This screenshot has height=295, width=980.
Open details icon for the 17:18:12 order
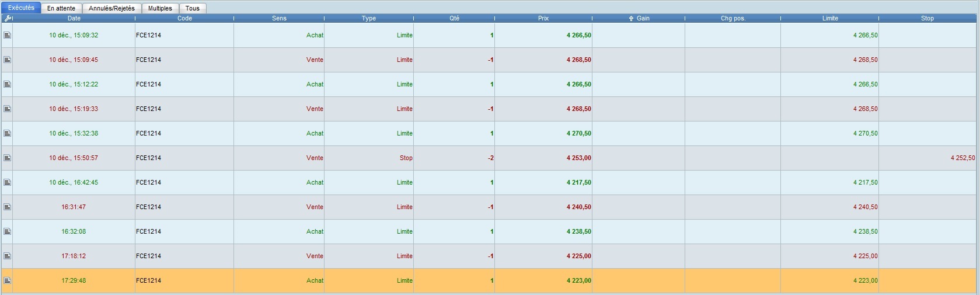point(7,256)
